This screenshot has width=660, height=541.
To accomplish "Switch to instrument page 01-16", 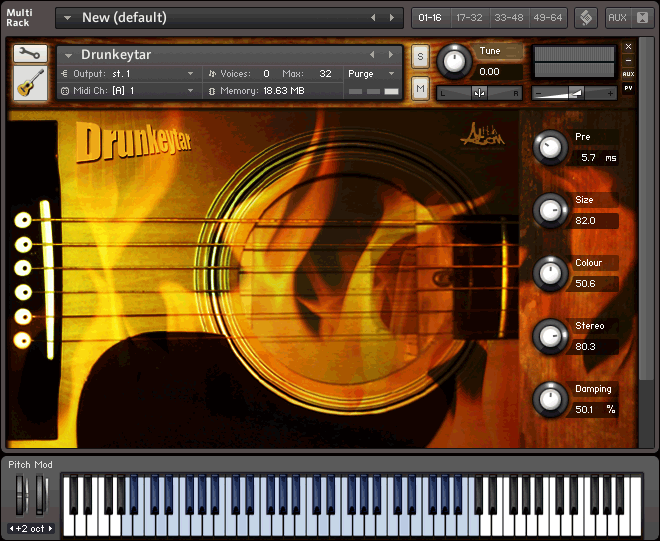I will pyautogui.click(x=430, y=18).
